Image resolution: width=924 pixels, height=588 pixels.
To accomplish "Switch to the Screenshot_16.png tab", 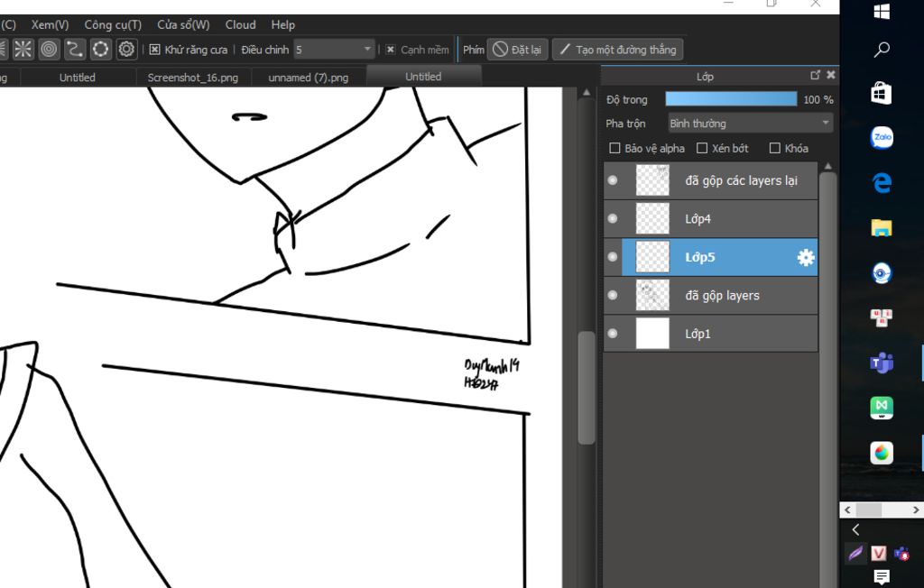I will [x=193, y=78].
